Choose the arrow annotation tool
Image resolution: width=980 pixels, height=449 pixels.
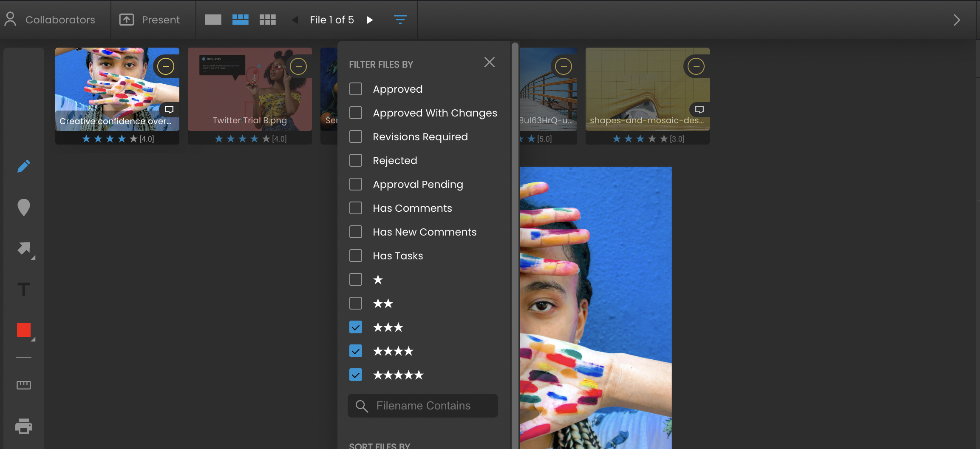(24, 248)
